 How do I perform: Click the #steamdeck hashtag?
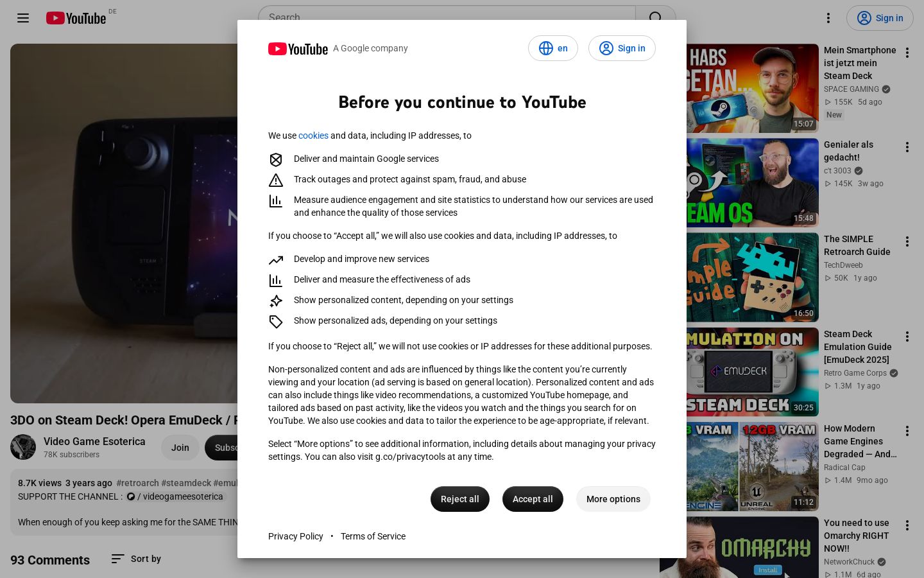coord(186,483)
